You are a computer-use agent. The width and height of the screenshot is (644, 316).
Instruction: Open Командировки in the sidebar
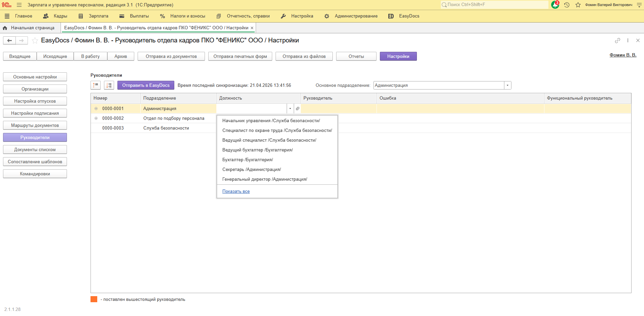pos(35,174)
